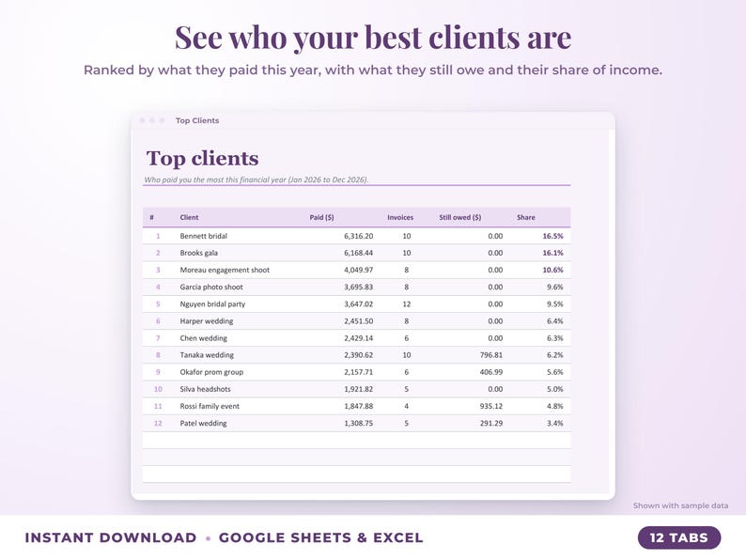
Task: Click the Paid ($) column header
Action: 321,217
